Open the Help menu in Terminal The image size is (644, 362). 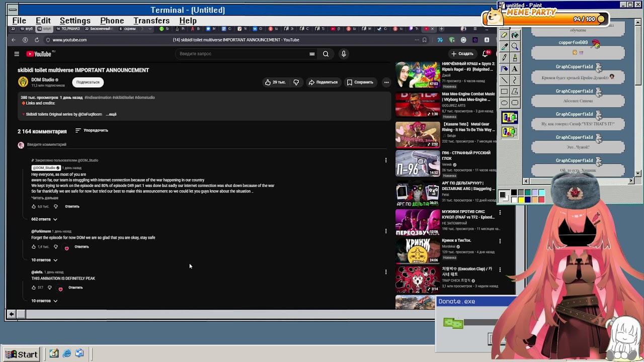(188, 21)
